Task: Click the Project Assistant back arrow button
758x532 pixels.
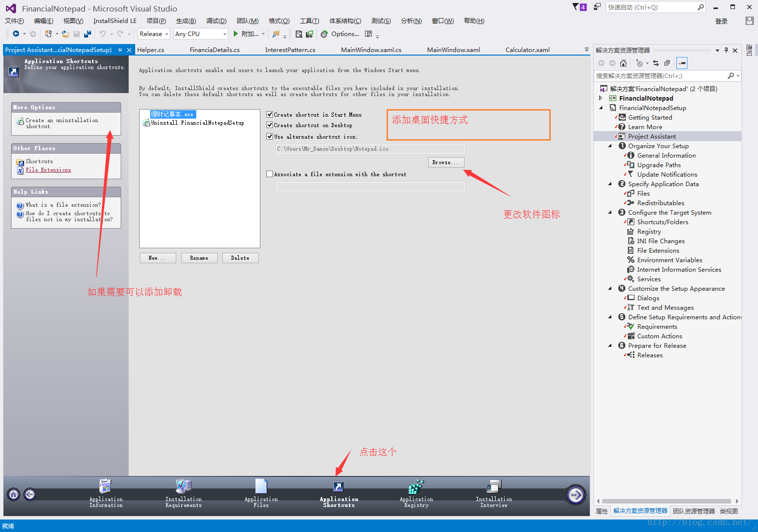Action: (30, 494)
